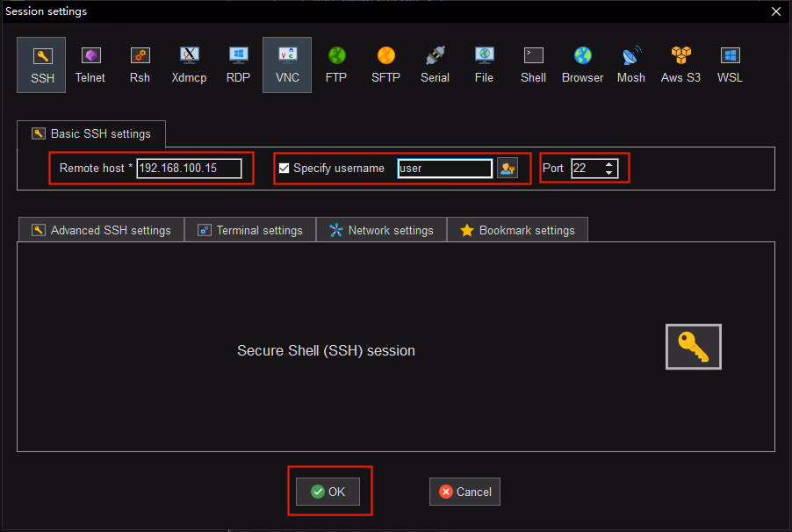Switch to Network settings tab
792x532 pixels.
381,230
